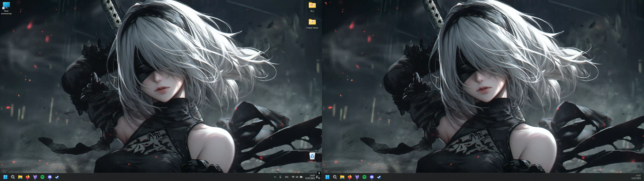Screen dimensions: 644x181
Task: Launch Steam from the primary taskbar
Action: [57, 177]
